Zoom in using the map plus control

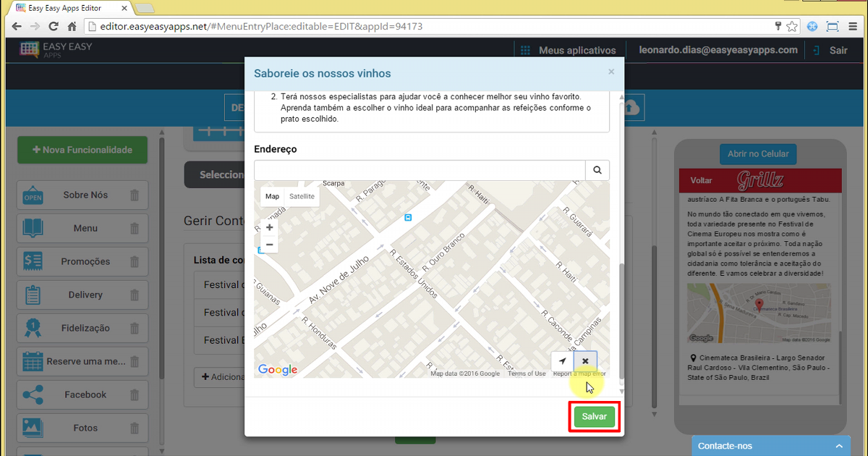pyautogui.click(x=269, y=227)
